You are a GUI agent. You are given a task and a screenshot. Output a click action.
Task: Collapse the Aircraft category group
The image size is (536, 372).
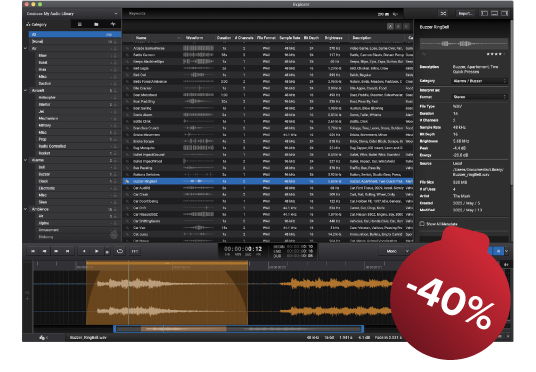click(x=25, y=90)
